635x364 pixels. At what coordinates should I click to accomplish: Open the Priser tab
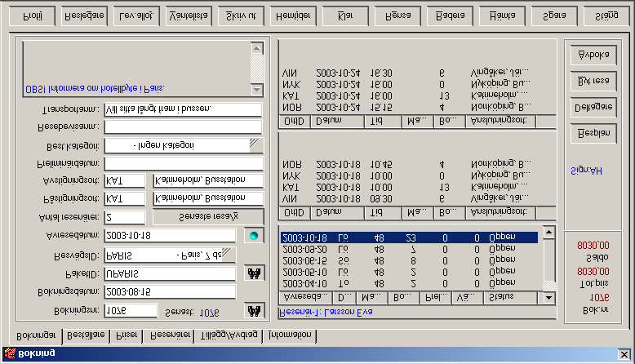click(x=127, y=335)
